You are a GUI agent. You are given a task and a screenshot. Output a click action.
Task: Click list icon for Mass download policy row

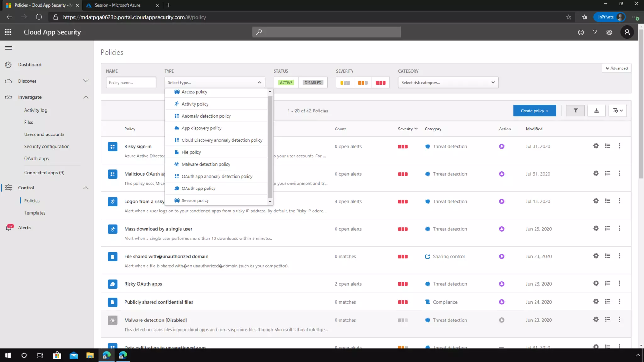(608, 228)
